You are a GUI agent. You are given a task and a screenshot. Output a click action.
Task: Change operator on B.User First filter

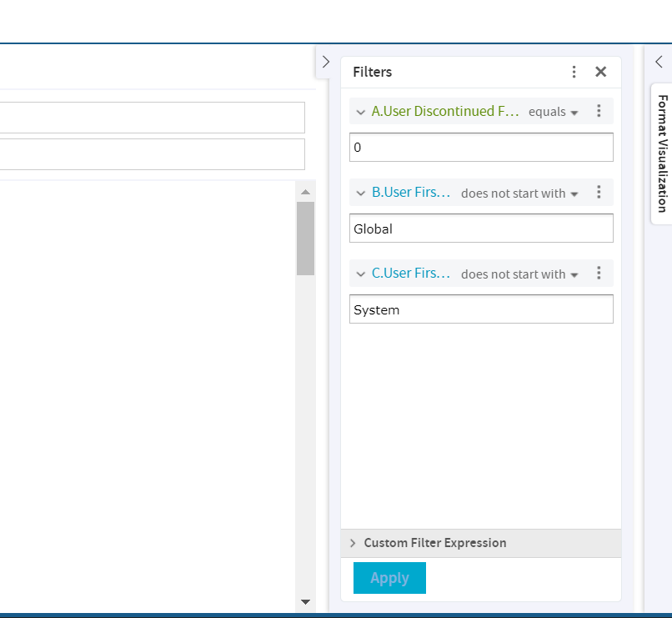point(519,193)
